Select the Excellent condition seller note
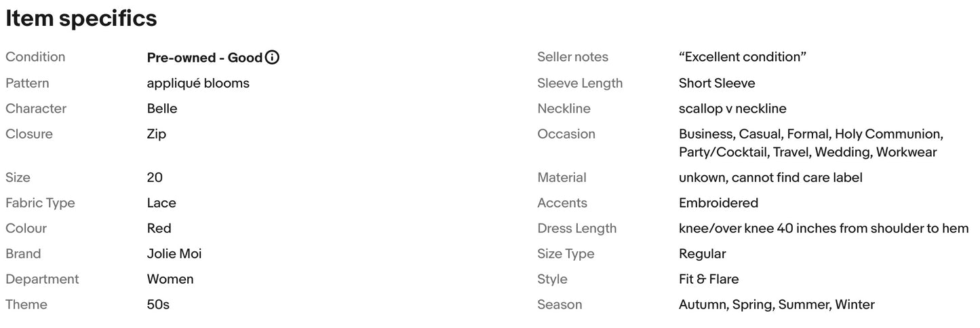980x328 pixels. (x=743, y=57)
